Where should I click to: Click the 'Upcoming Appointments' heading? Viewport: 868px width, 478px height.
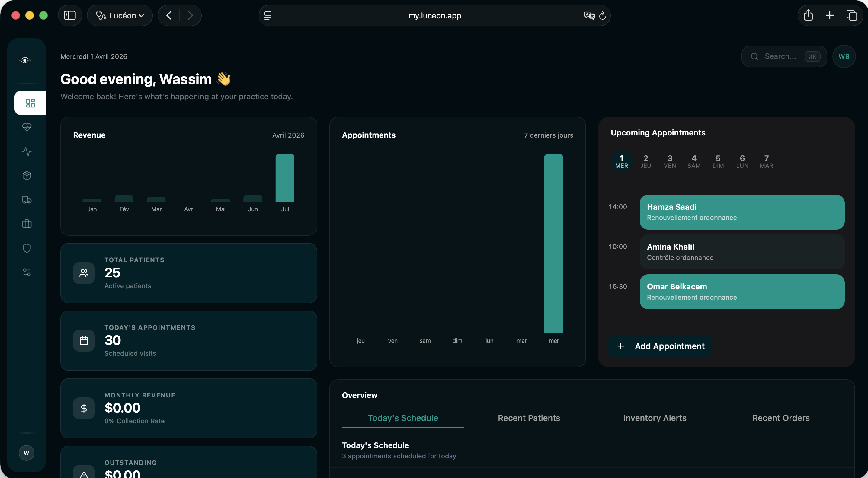pos(658,133)
